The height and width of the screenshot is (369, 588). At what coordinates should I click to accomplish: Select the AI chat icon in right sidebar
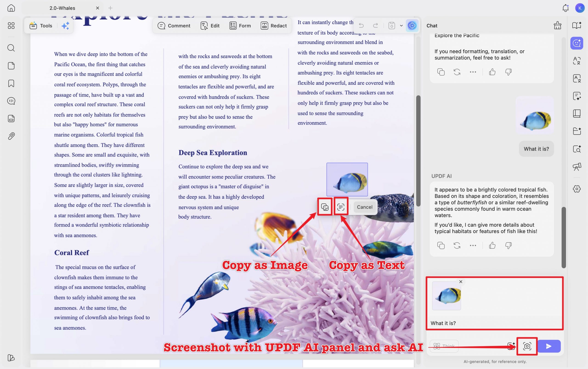(x=577, y=43)
